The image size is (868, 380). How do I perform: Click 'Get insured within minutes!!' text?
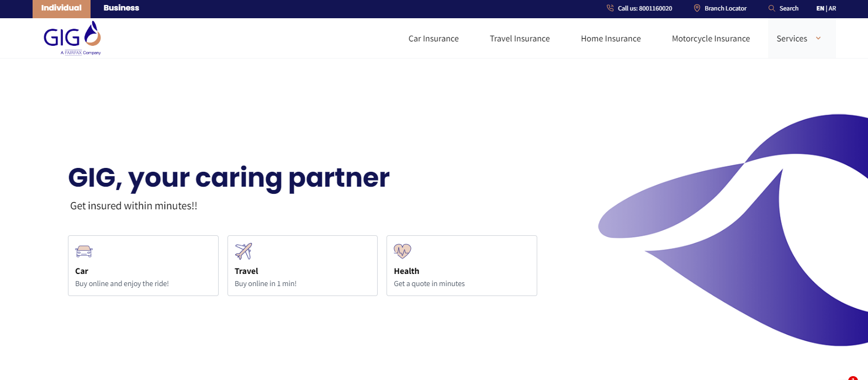coord(134,206)
